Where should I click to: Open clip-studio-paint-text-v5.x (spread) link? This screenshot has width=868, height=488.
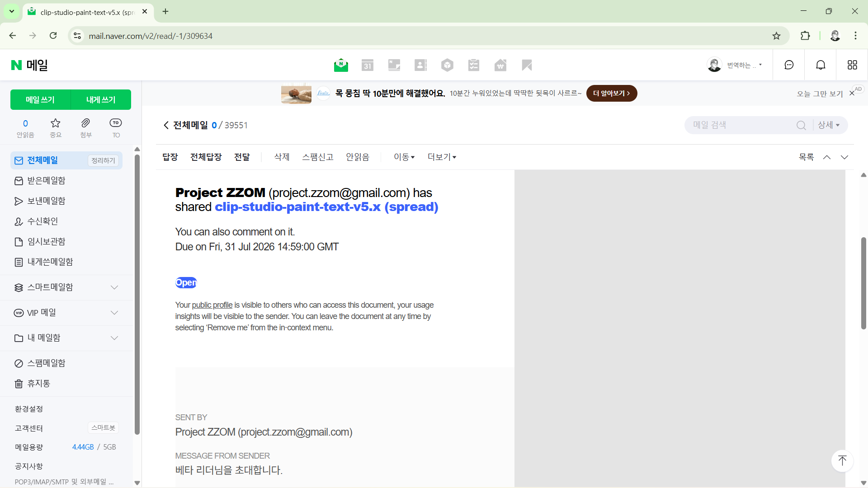(326, 207)
